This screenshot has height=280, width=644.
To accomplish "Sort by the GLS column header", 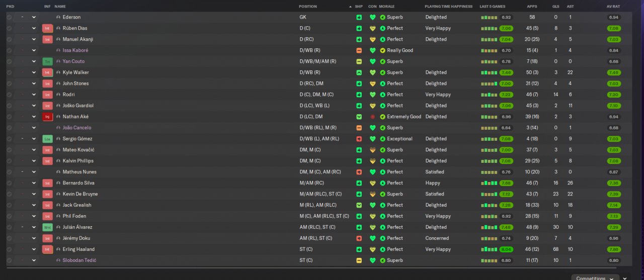I will pyautogui.click(x=555, y=7).
